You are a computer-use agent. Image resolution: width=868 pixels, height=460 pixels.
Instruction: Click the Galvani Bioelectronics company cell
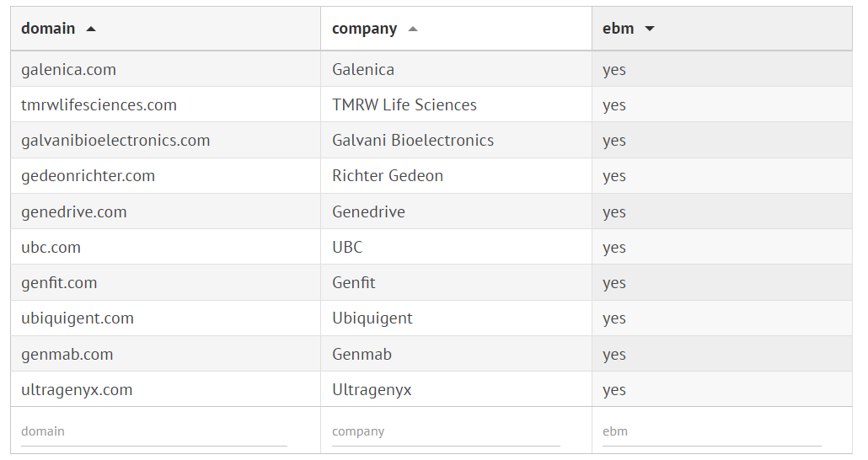(413, 141)
